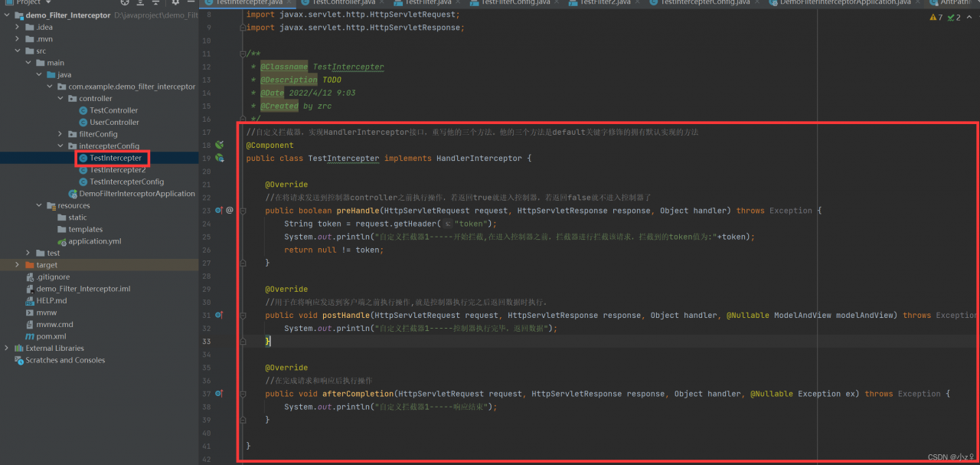This screenshot has height=465, width=980.
Task: Fold the preHandle method at line 23
Action: point(243,210)
